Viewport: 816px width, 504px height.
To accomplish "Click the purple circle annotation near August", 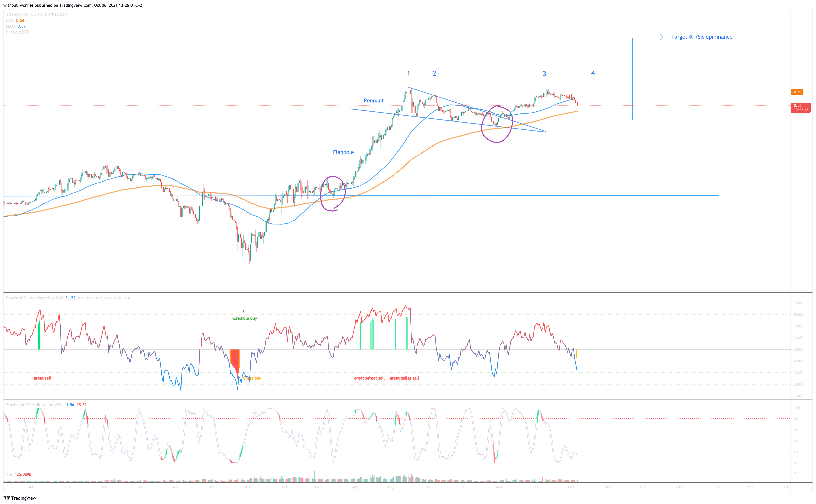I will [x=497, y=124].
